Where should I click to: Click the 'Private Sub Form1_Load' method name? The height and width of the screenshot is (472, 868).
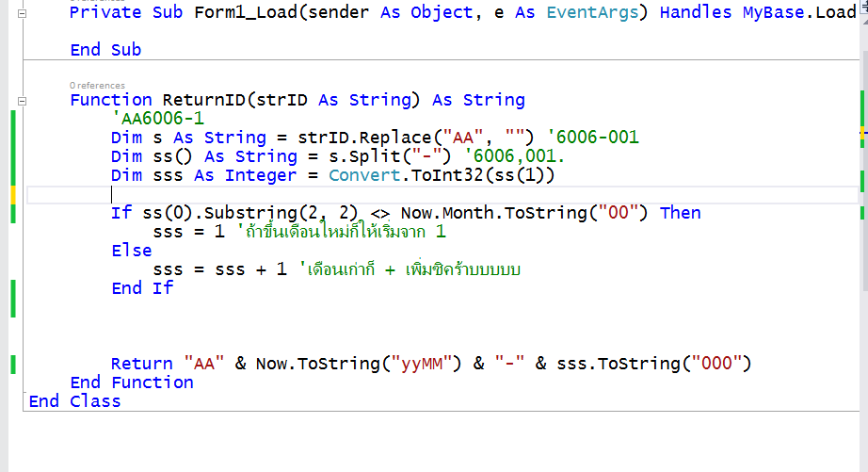tap(246, 12)
